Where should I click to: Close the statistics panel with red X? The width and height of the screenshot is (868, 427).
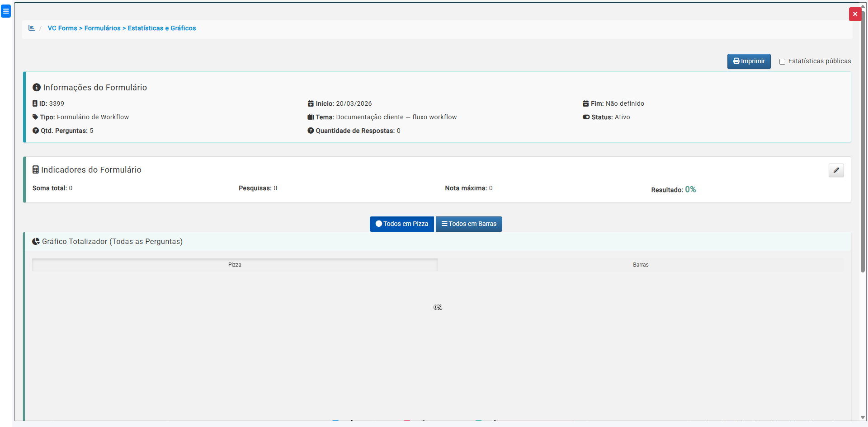855,14
